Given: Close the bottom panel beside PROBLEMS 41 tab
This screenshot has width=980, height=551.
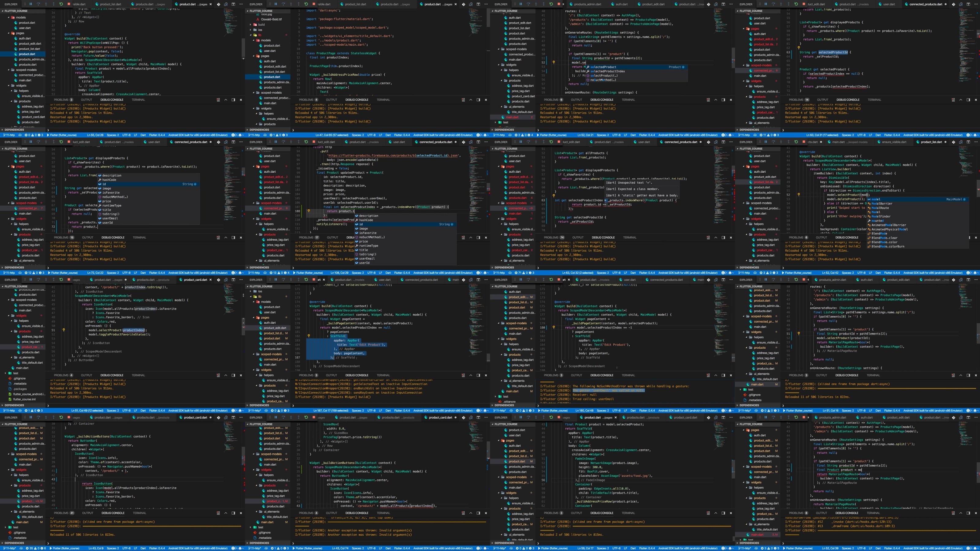Looking at the screenshot, I should click(x=241, y=513).
